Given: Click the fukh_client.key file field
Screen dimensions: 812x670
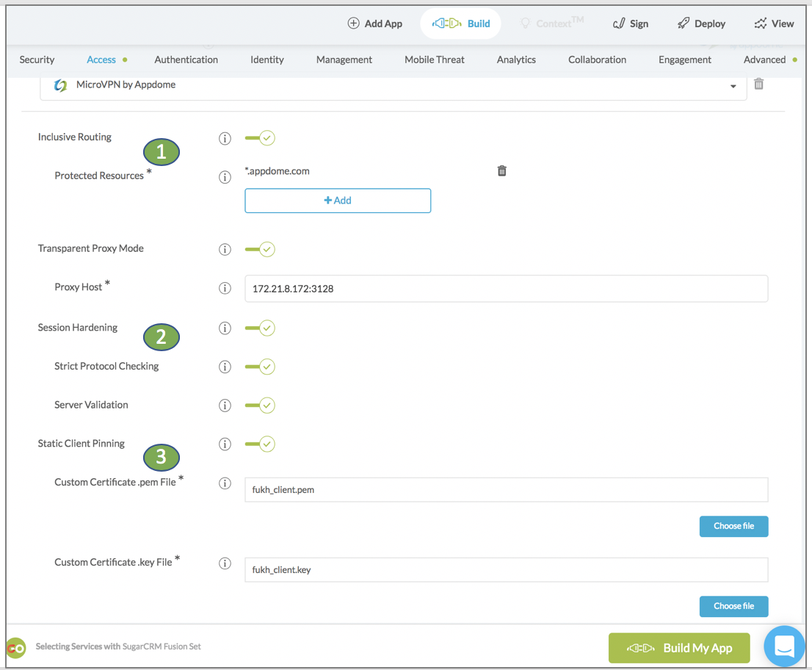Looking at the screenshot, I should (x=507, y=569).
